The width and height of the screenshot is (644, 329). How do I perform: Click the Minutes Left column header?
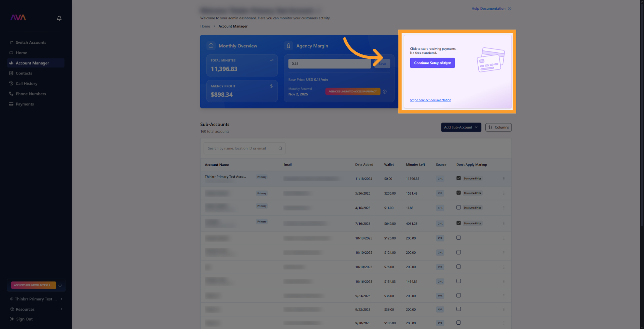point(415,165)
